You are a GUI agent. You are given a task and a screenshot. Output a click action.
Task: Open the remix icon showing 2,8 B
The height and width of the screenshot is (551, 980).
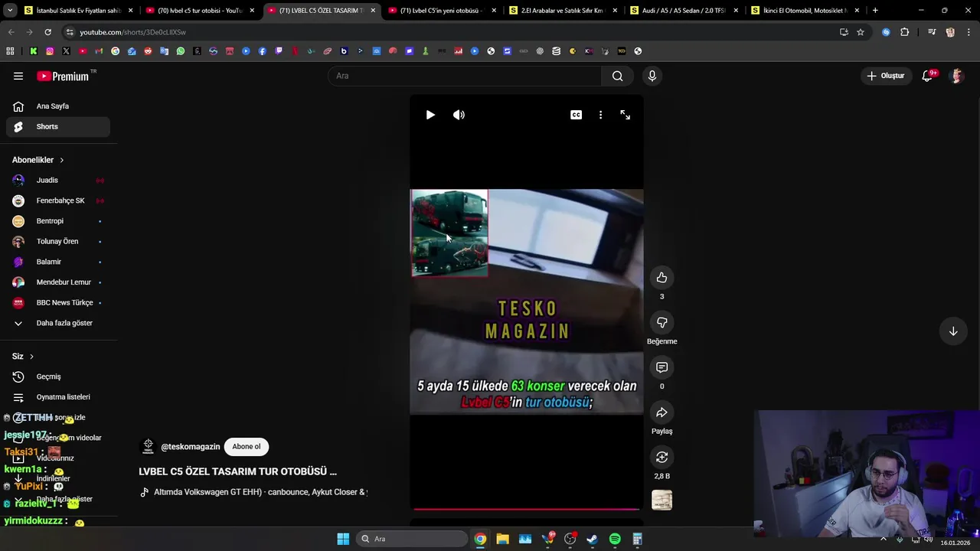pos(661,457)
